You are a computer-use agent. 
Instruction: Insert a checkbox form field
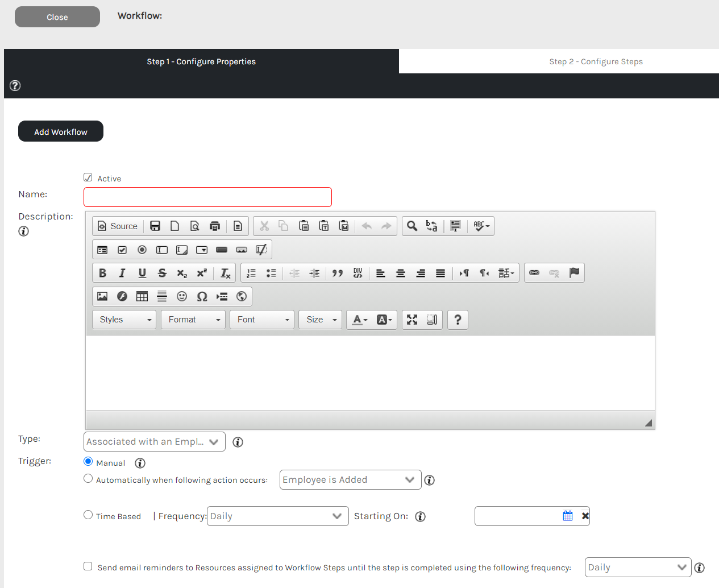click(122, 250)
